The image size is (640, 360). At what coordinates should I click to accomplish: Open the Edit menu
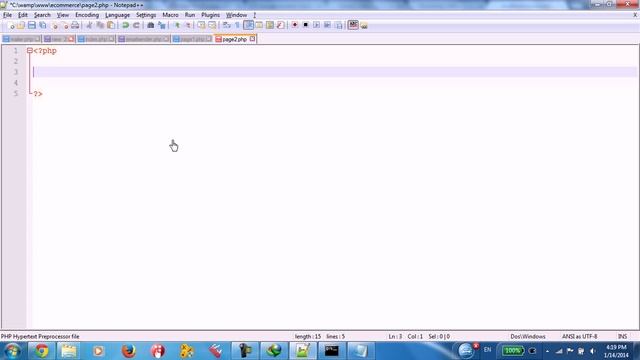click(x=23, y=15)
